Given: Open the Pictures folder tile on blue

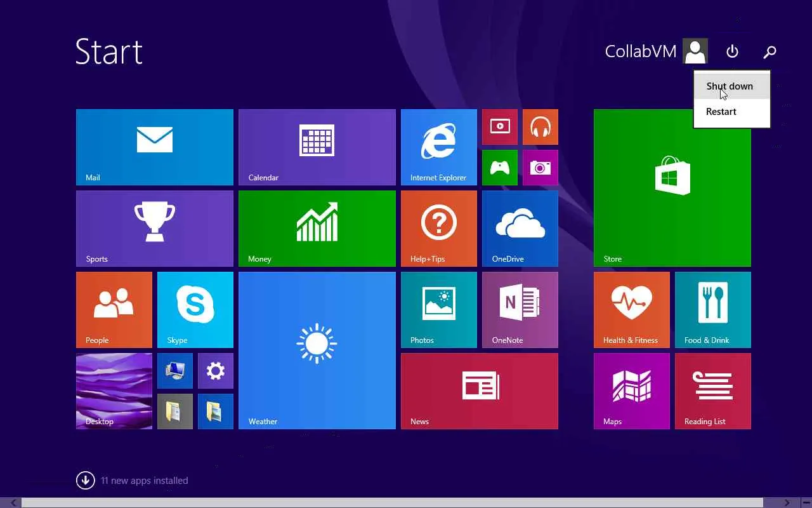Looking at the screenshot, I should pyautogui.click(x=216, y=411).
